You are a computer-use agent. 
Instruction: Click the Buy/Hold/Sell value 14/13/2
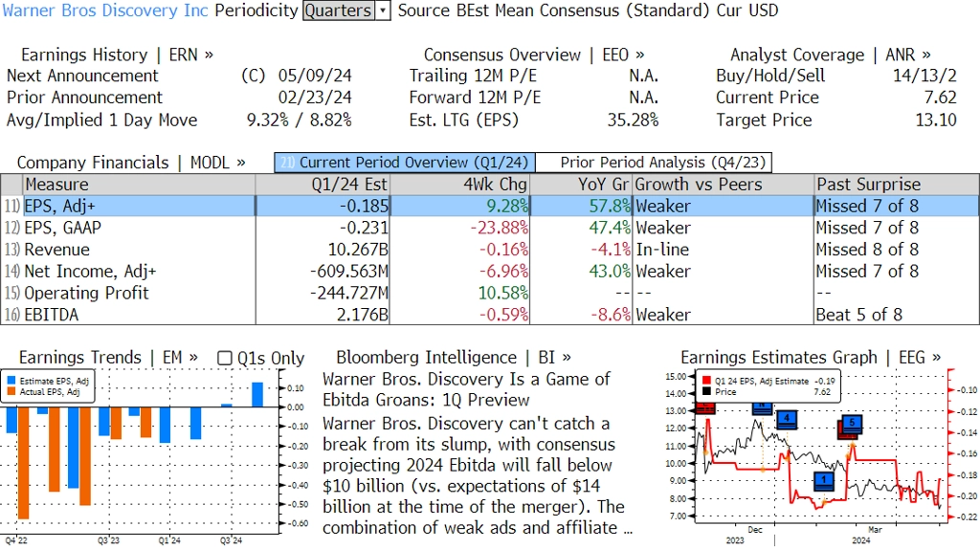pyautogui.click(x=924, y=76)
